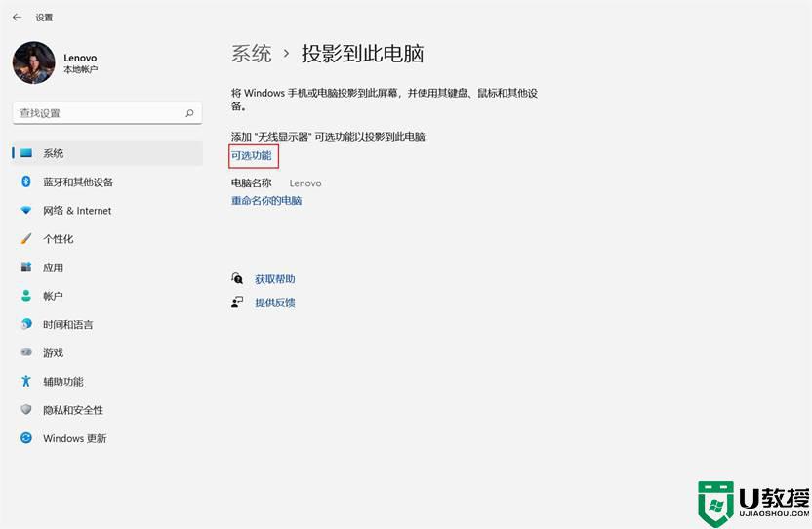Focus the 查找设置 search field
The height and width of the screenshot is (529, 812).
point(98,113)
